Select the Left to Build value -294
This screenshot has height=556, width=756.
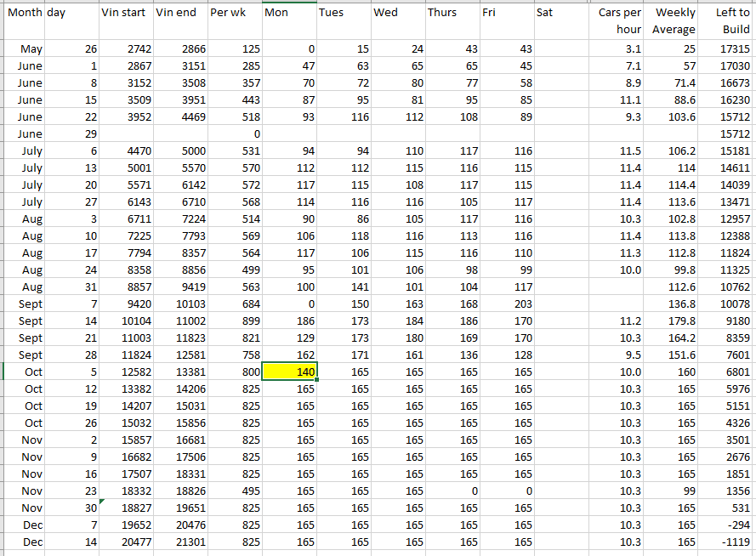click(x=726, y=525)
